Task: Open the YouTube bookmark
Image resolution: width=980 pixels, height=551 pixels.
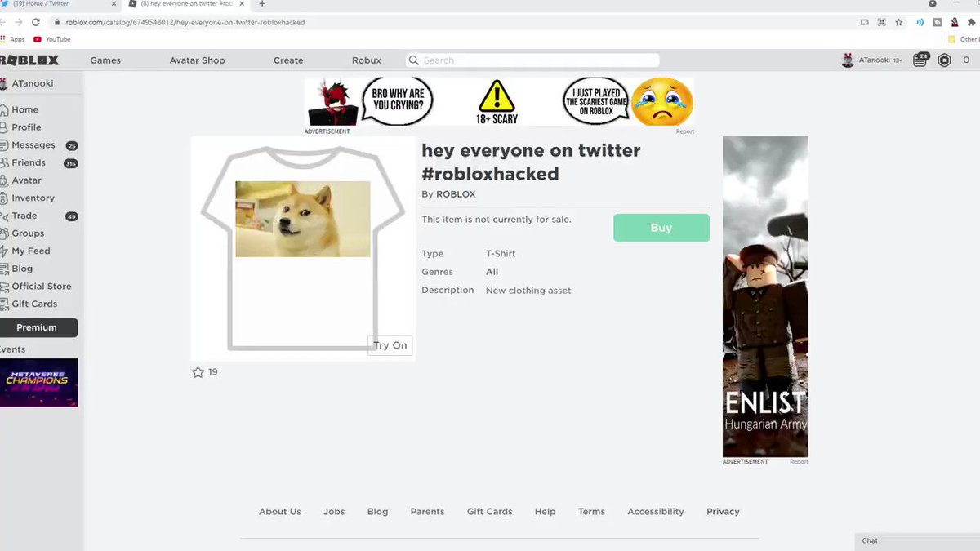Action: [52, 39]
